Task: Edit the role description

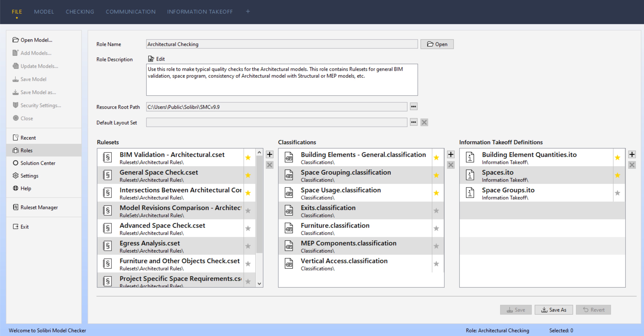Action: [x=157, y=59]
